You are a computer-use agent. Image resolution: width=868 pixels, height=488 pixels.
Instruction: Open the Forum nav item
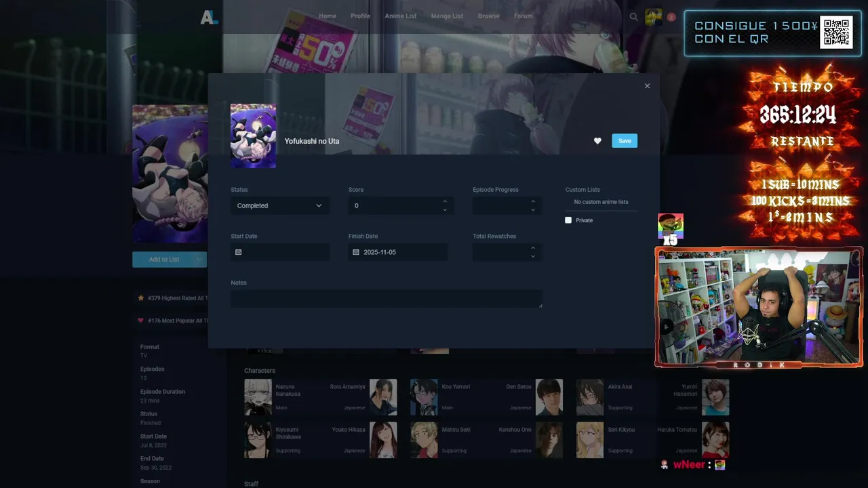(x=524, y=16)
